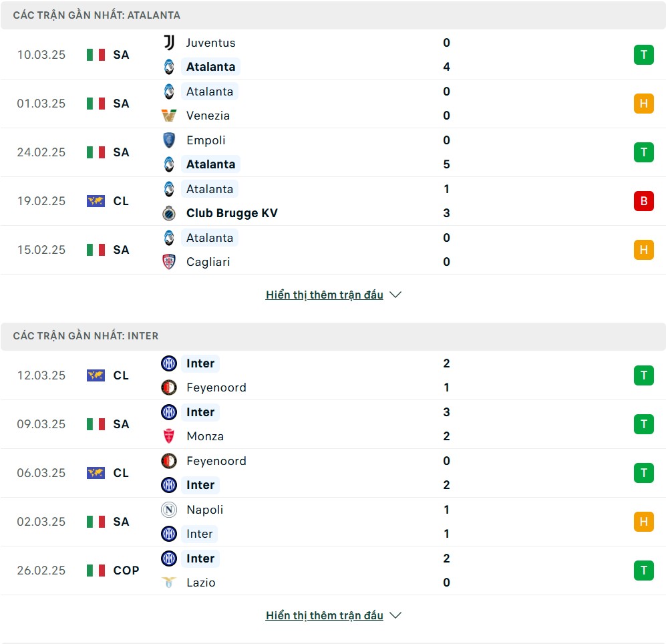Screen dimensions: 666x644
Task: Click the Italian flag next to 24.02.25
Action: (96, 152)
